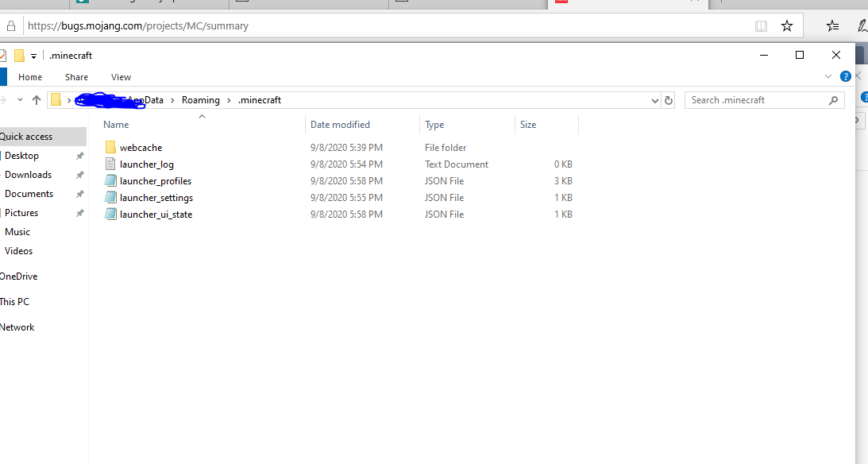868x464 pixels.
Task: Click .minecraft breadcrumb segment
Action: coord(260,100)
